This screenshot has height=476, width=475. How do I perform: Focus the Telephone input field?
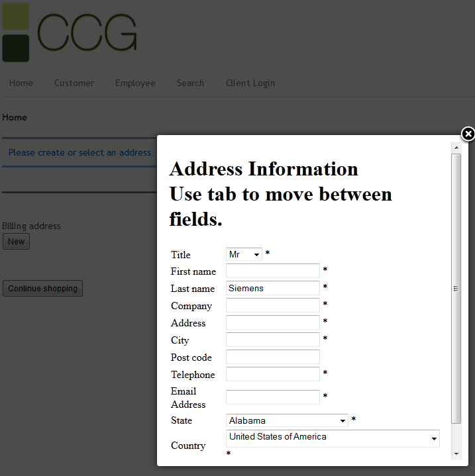[x=273, y=374]
